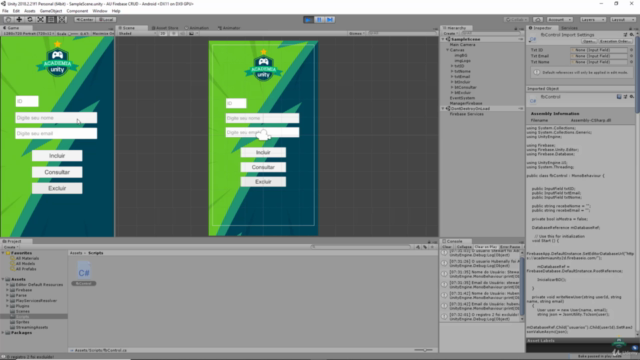The height and width of the screenshot is (360, 640).
Task: Open the Layout dropdown
Action: tap(622, 20)
